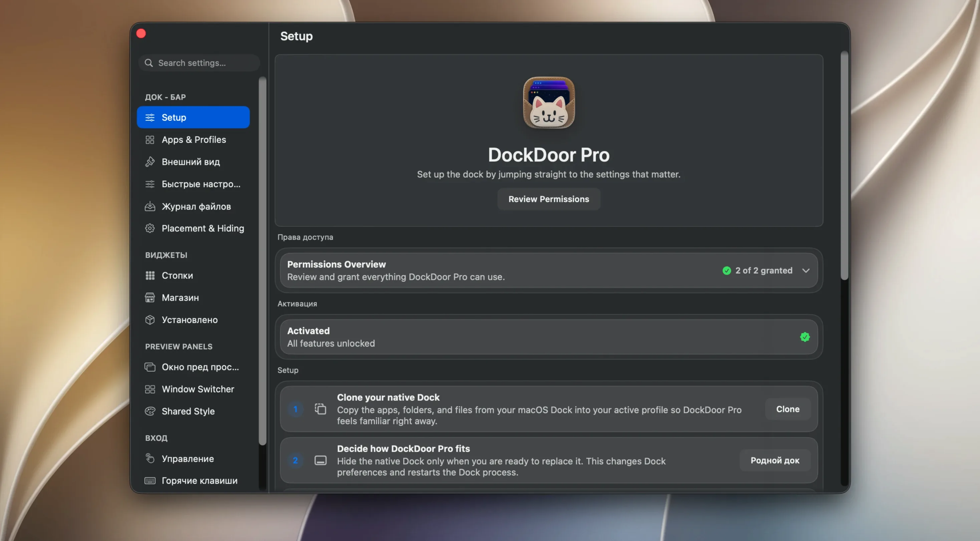The height and width of the screenshot is (541, 980).
Task: Open the Apps & Profiles section
Action: tap(193, 140)
